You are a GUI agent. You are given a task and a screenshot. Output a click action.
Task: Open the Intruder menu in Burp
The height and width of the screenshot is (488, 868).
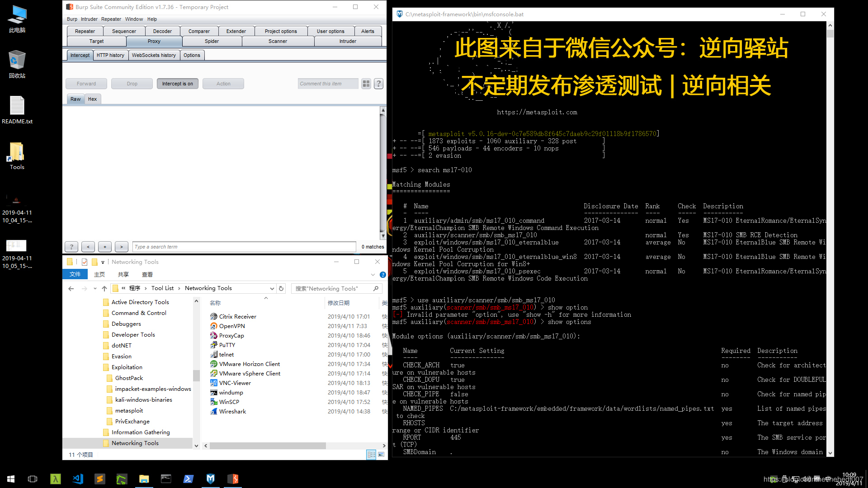click(x=89, y=19)
